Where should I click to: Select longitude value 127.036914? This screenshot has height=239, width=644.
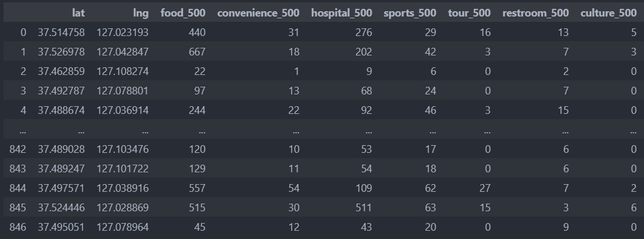123,110
